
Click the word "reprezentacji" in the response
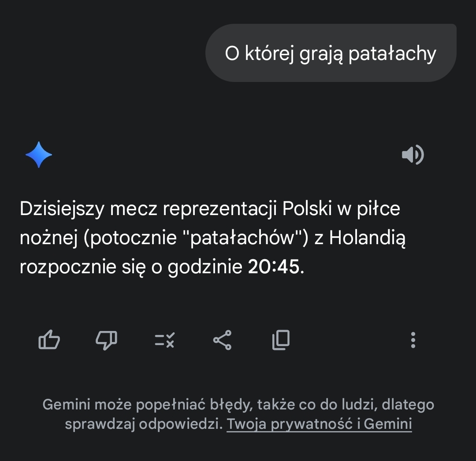[220, 209]
